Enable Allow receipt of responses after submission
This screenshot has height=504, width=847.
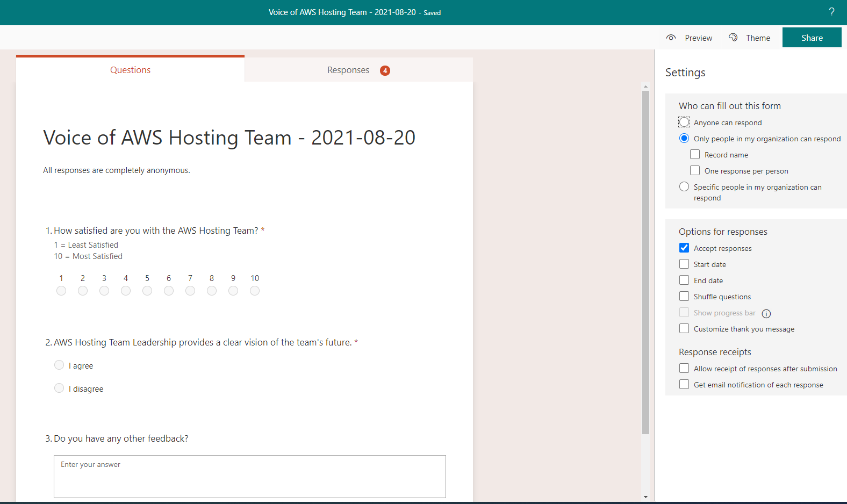point(684,368)
